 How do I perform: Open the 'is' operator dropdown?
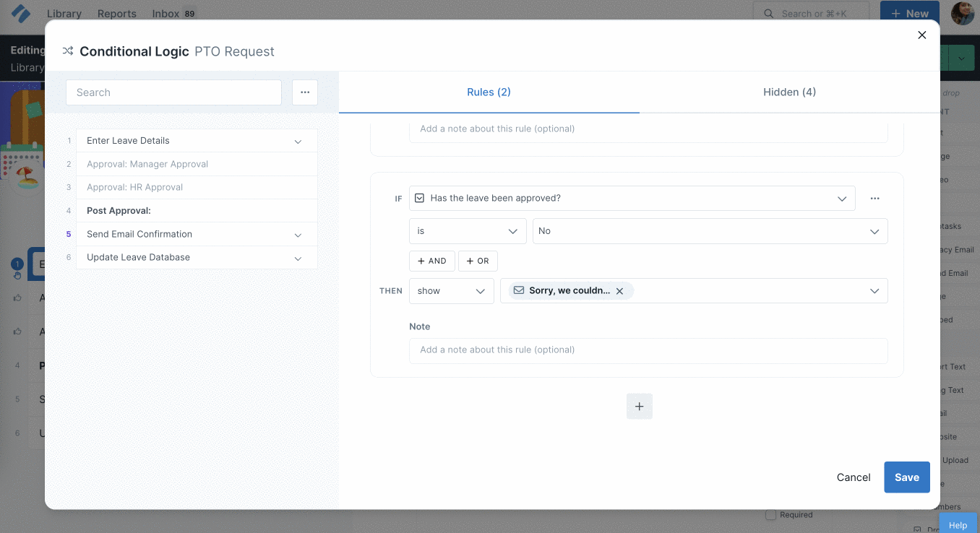tap(467, 230)
